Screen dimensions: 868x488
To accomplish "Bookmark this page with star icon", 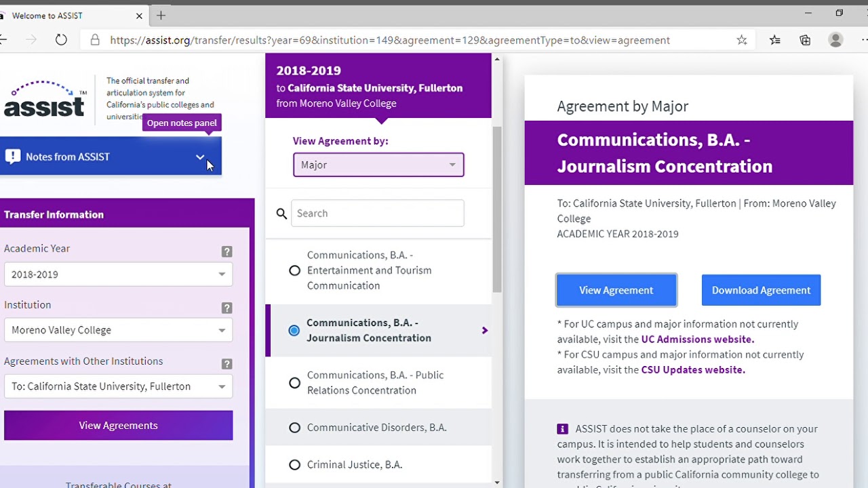I will (x=742, y=40).
